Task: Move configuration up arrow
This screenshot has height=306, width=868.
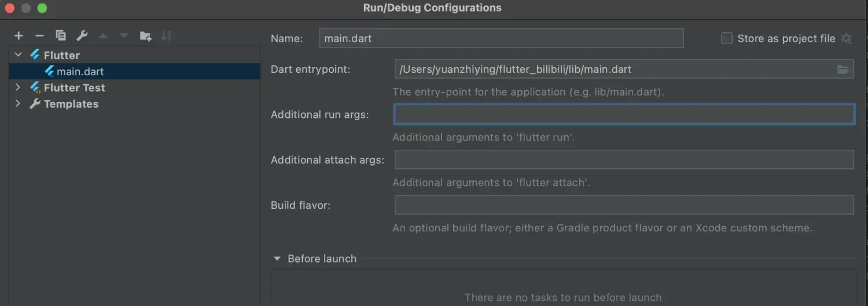Action: [103, 36]
